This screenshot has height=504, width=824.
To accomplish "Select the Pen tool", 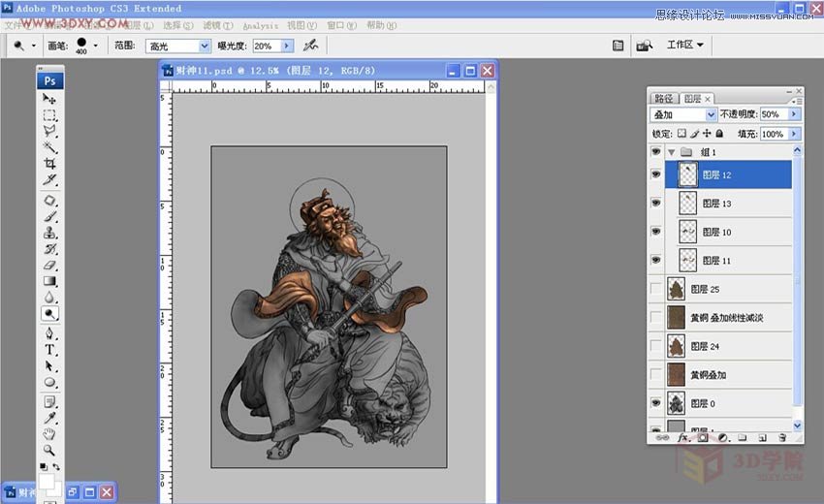I will pyautogui.click(x=49, y=333).
